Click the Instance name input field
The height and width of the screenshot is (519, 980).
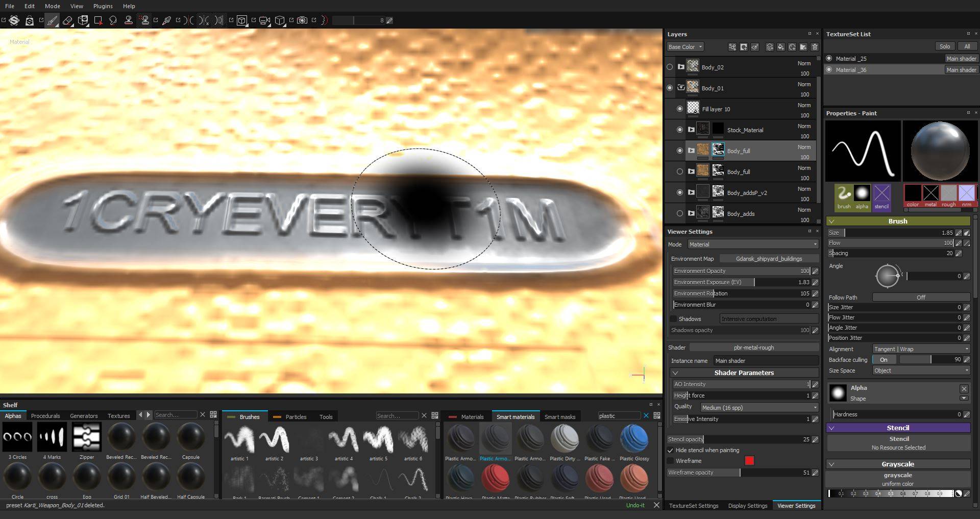766,361
